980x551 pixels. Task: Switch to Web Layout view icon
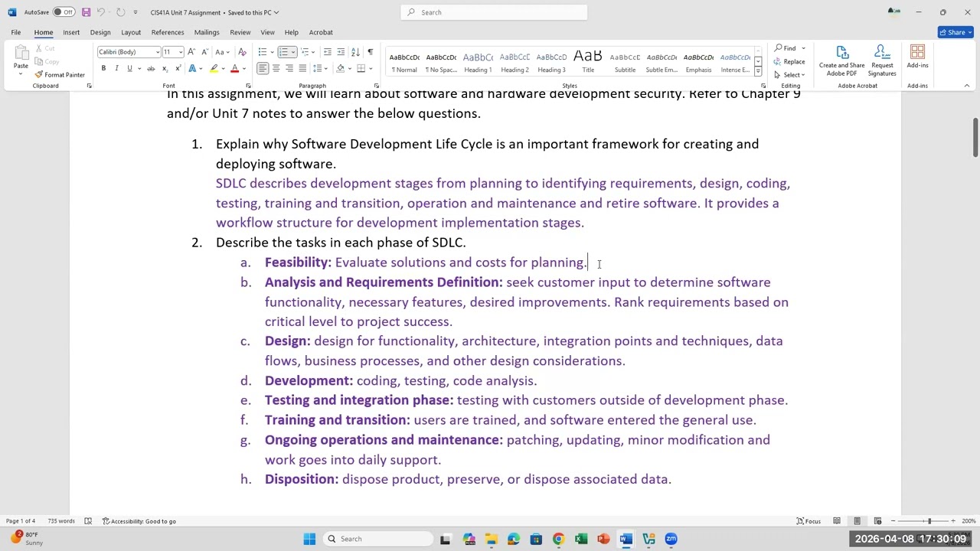tap(877, 521)
